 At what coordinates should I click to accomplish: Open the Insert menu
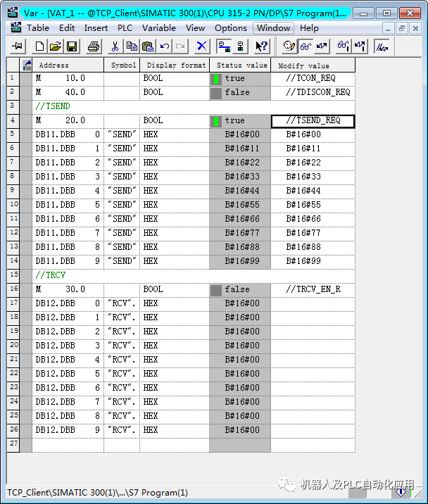click(x=96, y=28)
